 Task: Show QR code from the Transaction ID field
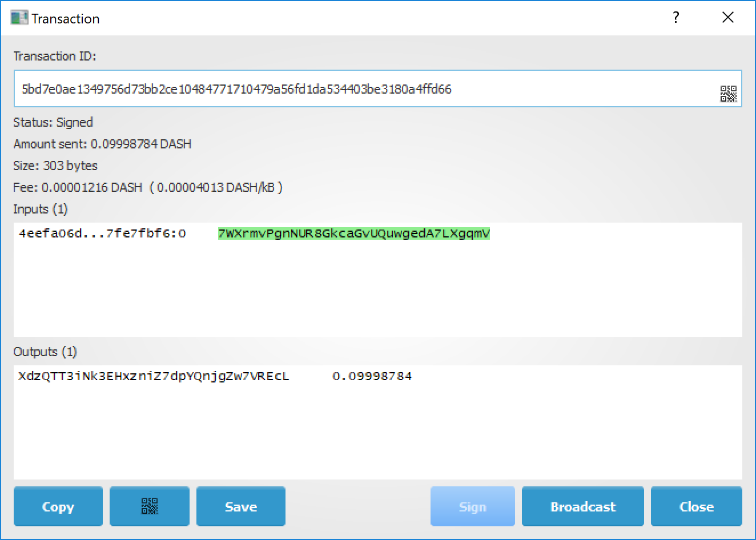(728, 94)
